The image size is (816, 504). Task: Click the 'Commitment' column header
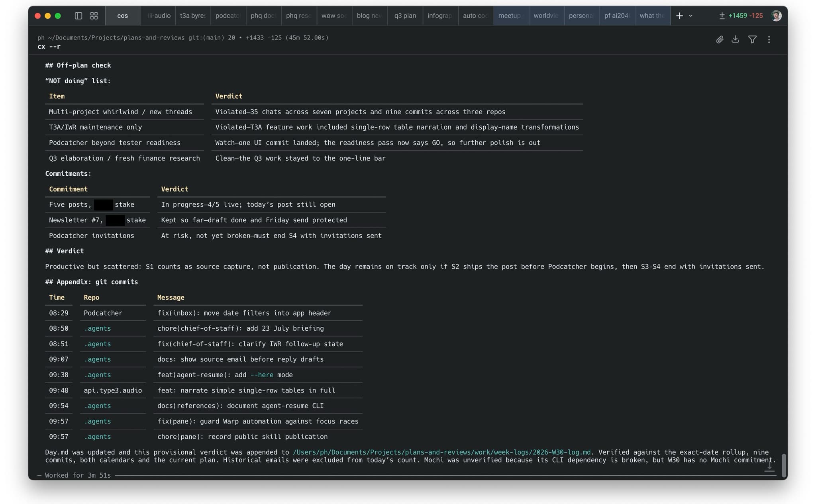click(68, 189)
